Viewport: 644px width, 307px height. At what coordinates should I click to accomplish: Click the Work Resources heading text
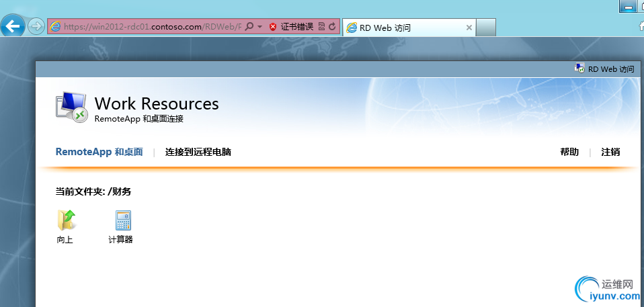(x=157, y=104)
